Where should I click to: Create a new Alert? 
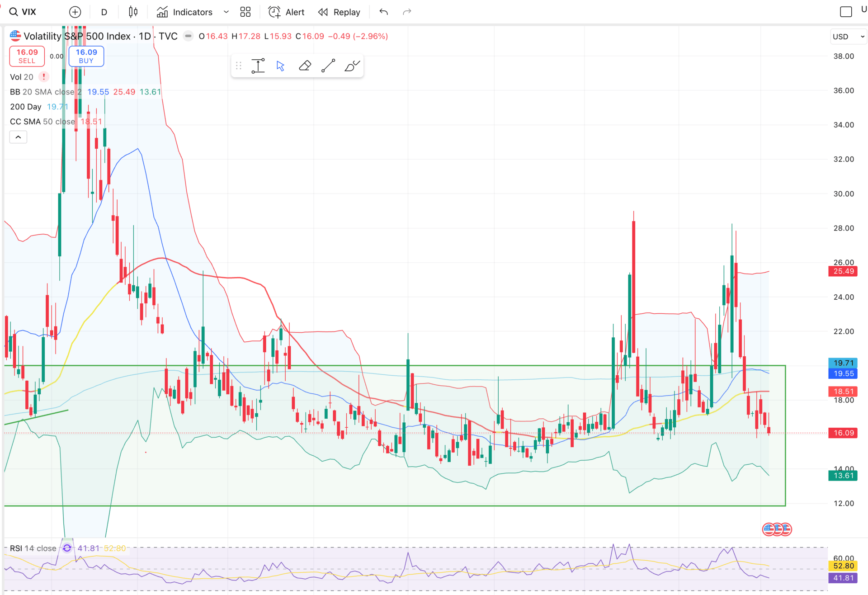pyautogui.click(x=287, y=12)
